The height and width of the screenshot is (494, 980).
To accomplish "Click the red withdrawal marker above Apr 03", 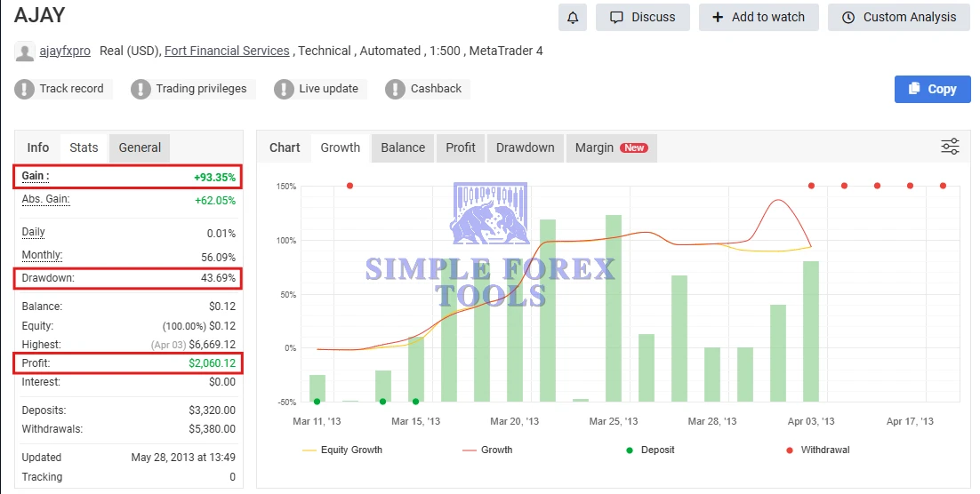I will (811, 186).
